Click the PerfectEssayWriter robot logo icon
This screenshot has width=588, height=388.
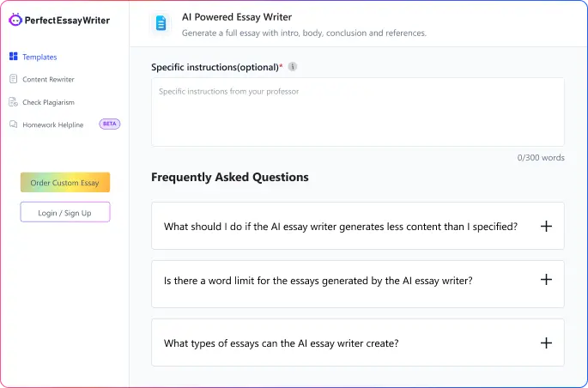pos(15,19)
